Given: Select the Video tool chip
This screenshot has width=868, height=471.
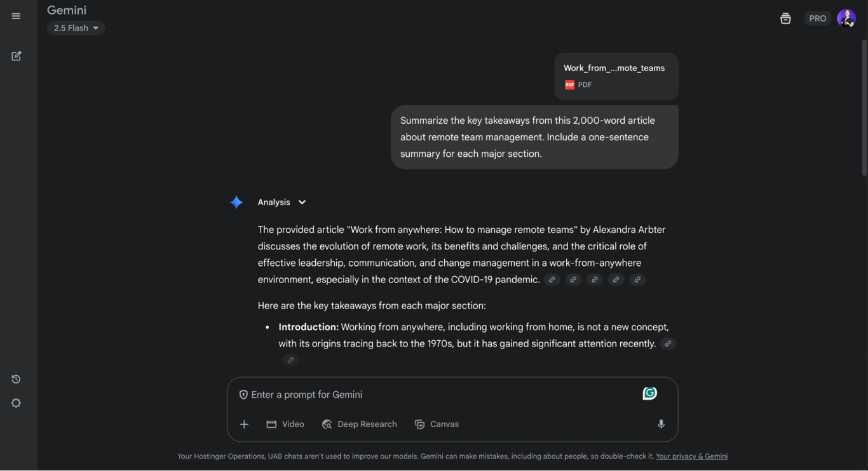Looking at the screenshot, I should click(285, 424).
